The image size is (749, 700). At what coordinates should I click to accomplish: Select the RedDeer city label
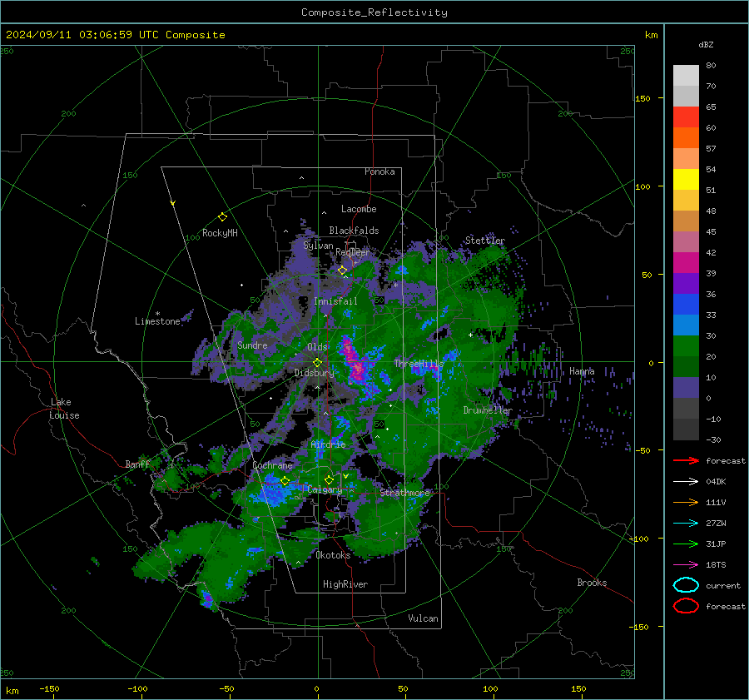click(353, 252)
